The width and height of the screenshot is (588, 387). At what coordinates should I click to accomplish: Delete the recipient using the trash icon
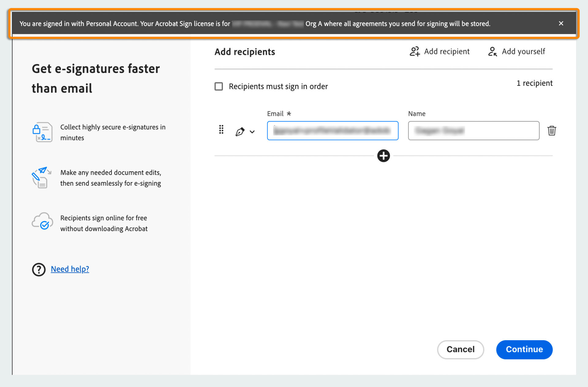(x=552, y=131)
